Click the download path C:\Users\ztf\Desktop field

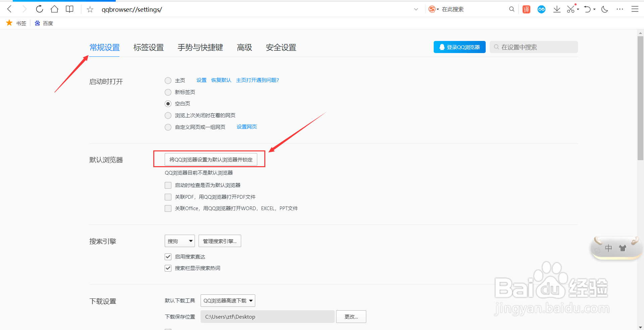(x=268, y=317)
